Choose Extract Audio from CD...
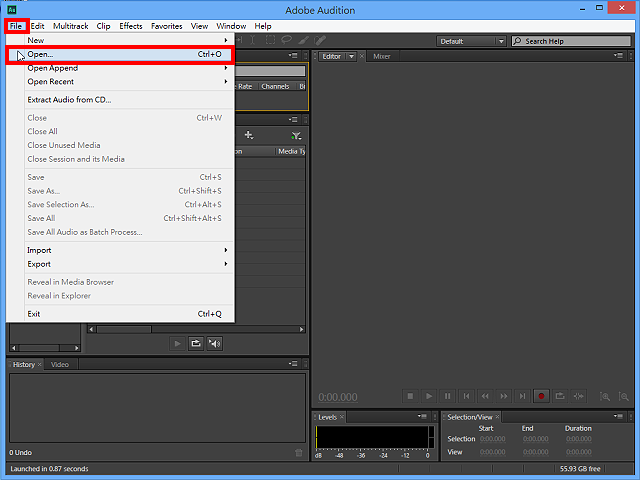The height and width of the screenshot is (480, 640). tap(120, 100)
